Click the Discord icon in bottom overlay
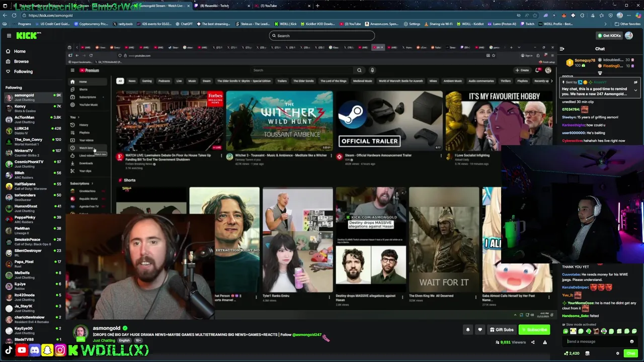Viewport: 644px width, 362px height. click(x=34, y=350)
